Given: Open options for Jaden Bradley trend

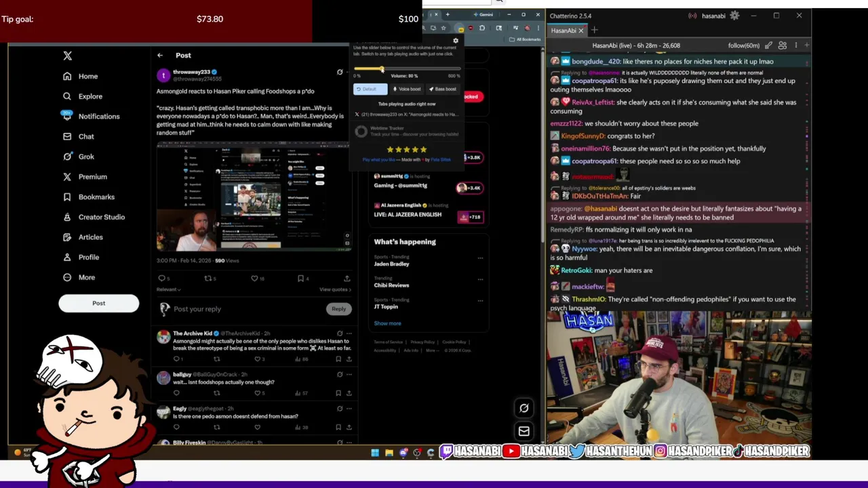Looking at the screenshot, I should tap(480, 258).
